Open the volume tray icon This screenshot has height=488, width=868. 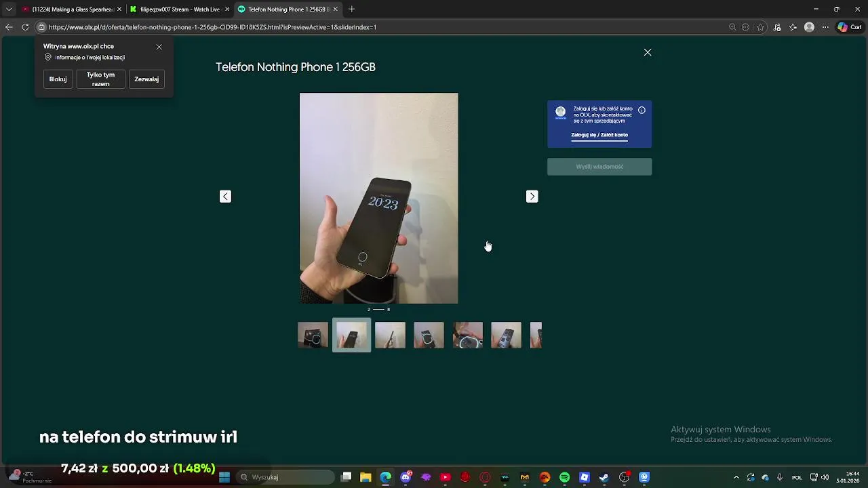point(825,477)
